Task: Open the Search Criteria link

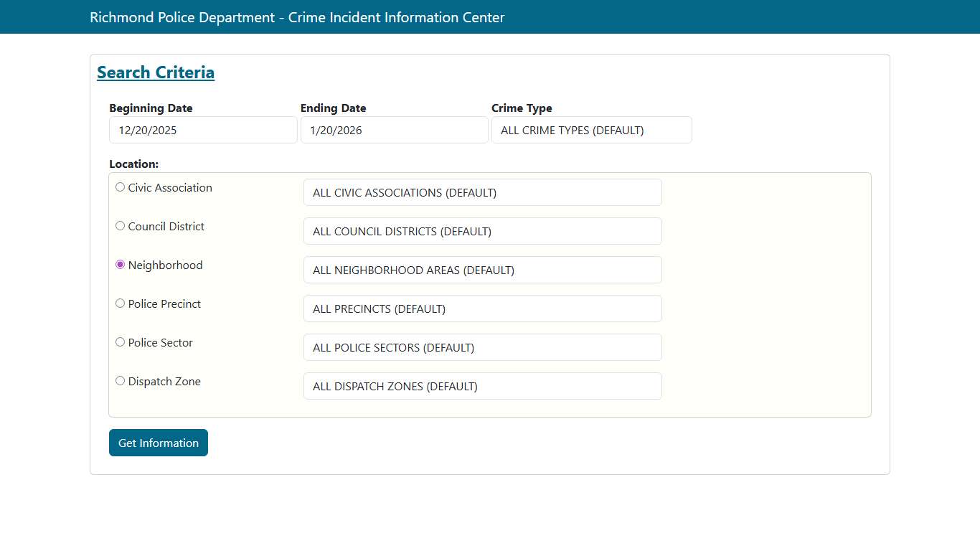Action: point(156,72)
